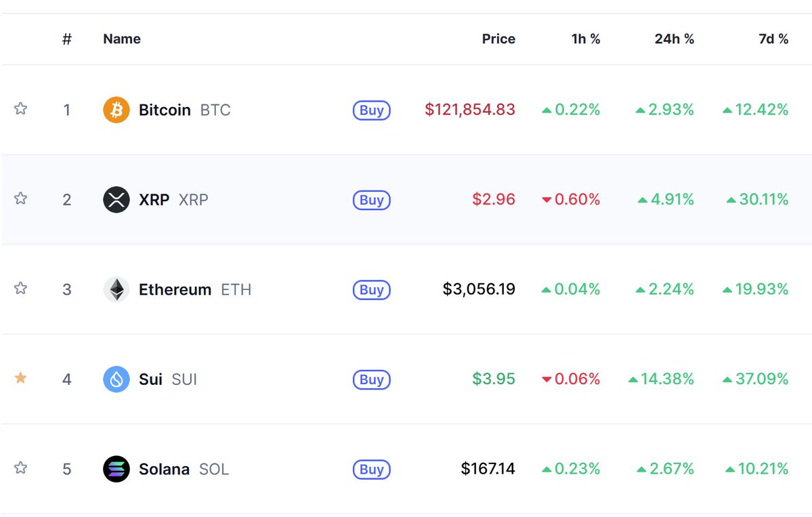Image resolution: width=812 pixels, height=517 pixels.
Task: Click the Sui droplet logo icon
Action: [116, 379]
